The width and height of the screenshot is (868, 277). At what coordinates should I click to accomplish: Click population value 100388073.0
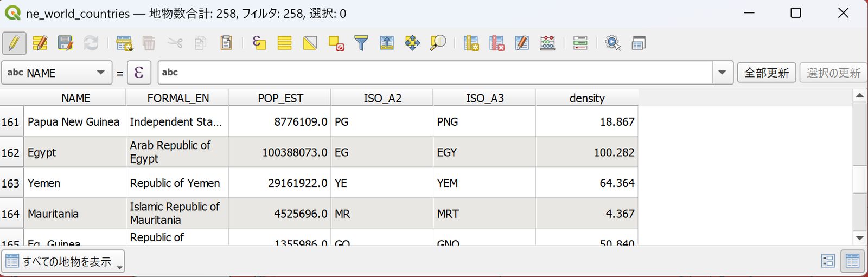(x=279, y=152)
